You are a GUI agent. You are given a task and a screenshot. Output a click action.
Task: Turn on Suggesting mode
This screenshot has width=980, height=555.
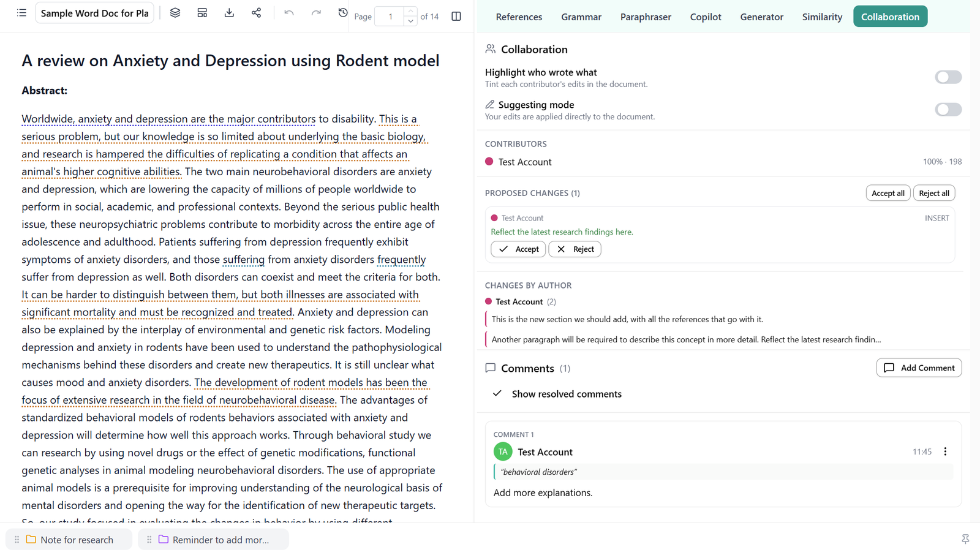[x=948, y=110]
